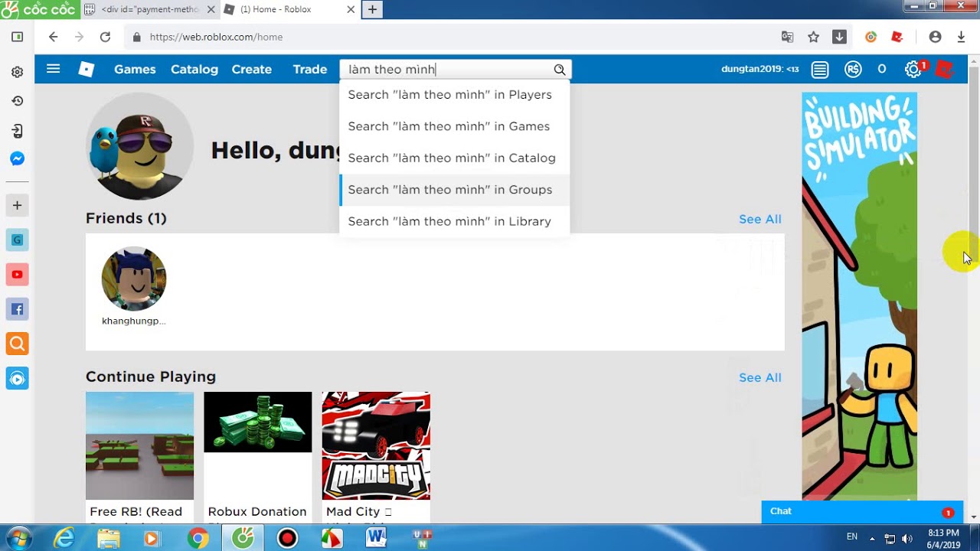Click See All next to Continue Playing
This screenshot has width=980, height=551.
coord(759,377)
